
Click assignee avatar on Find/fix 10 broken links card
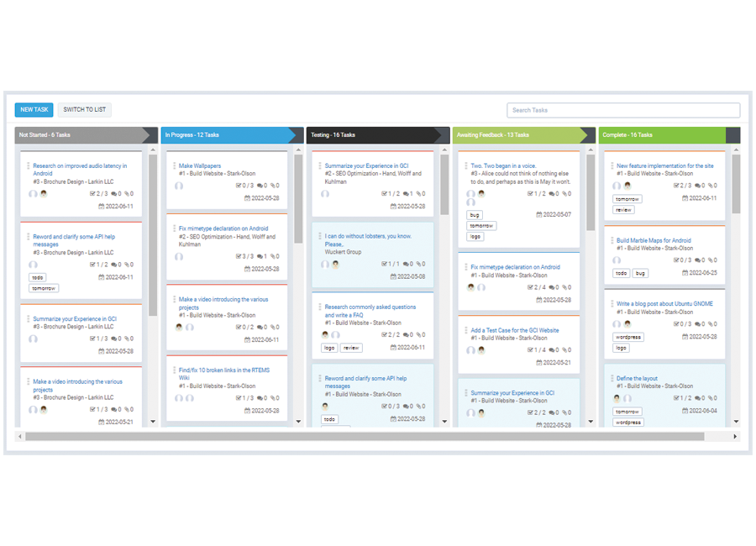point(179,398)
